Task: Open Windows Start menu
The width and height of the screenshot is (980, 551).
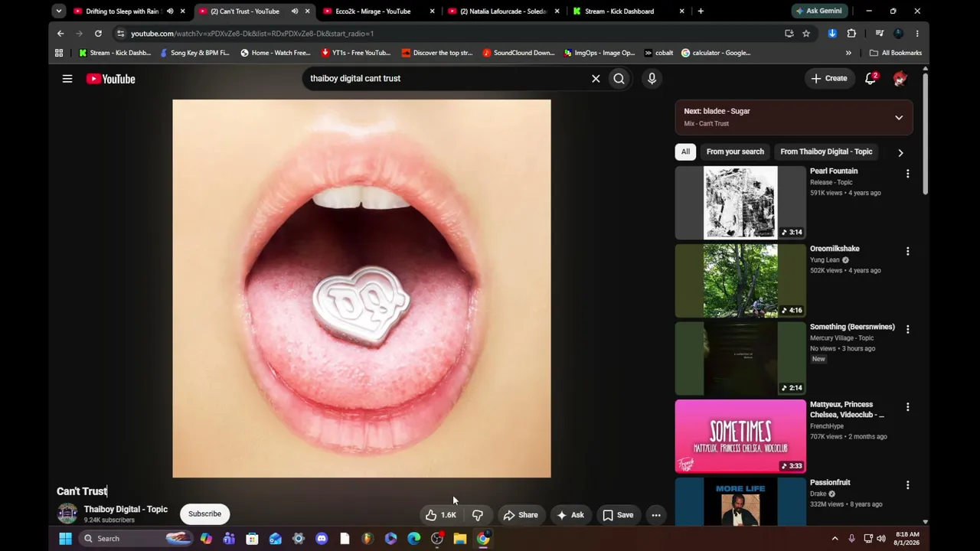Action: [65, 539]
